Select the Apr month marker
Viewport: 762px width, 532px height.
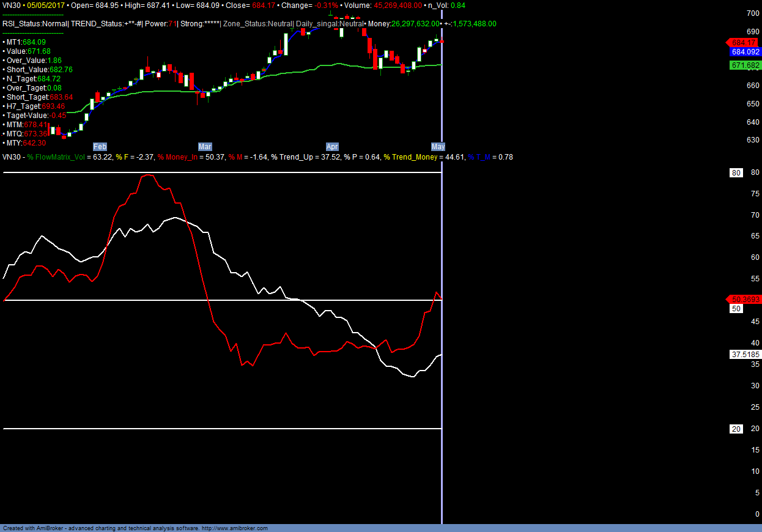332,147
